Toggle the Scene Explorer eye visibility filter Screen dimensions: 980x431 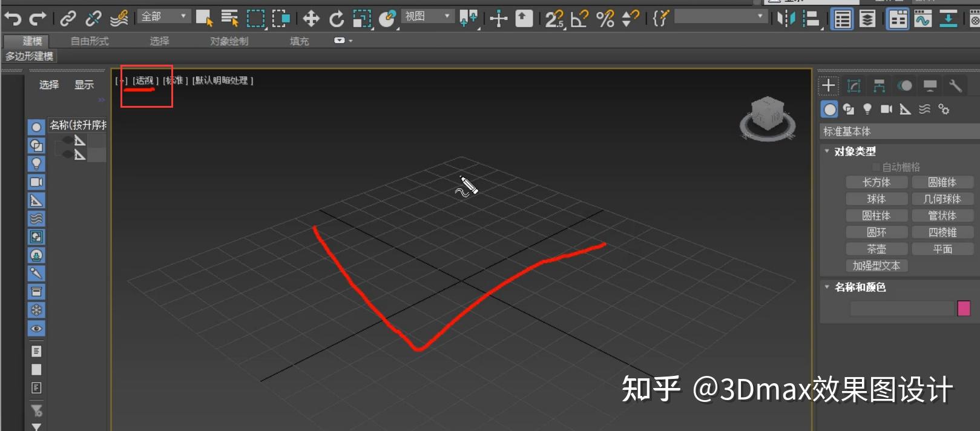tap(36, 329)
